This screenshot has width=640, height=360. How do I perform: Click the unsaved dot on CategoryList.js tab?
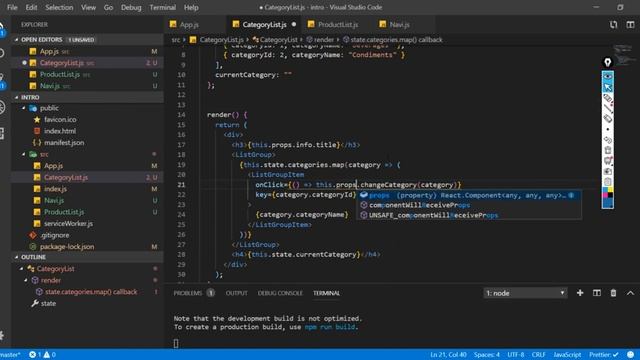coord(294,24)
